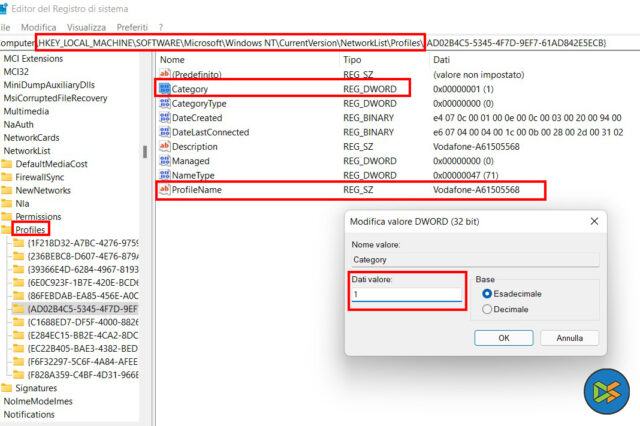Click the tree pane vertical scrollbar thumb

pyautogui.click(x=145, y=151)
